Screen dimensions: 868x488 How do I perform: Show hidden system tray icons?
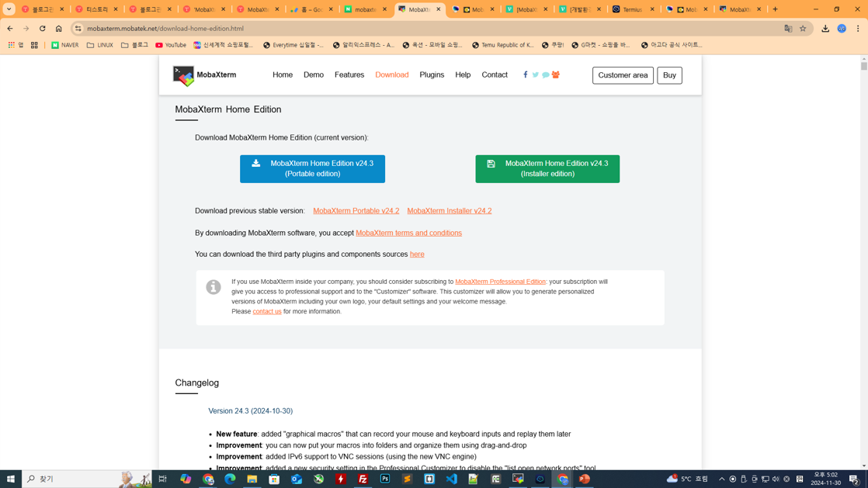721,479
